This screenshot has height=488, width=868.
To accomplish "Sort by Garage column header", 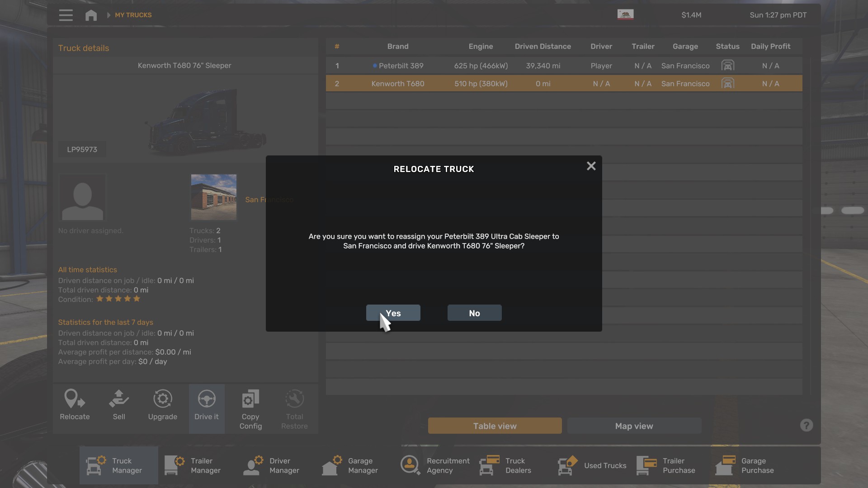I will coord(685,46).
